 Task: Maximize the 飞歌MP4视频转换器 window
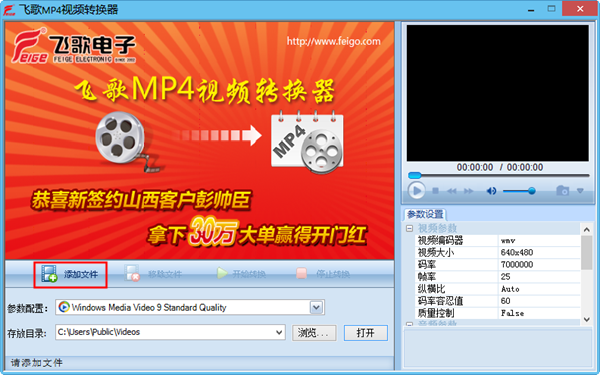[551, 9]
